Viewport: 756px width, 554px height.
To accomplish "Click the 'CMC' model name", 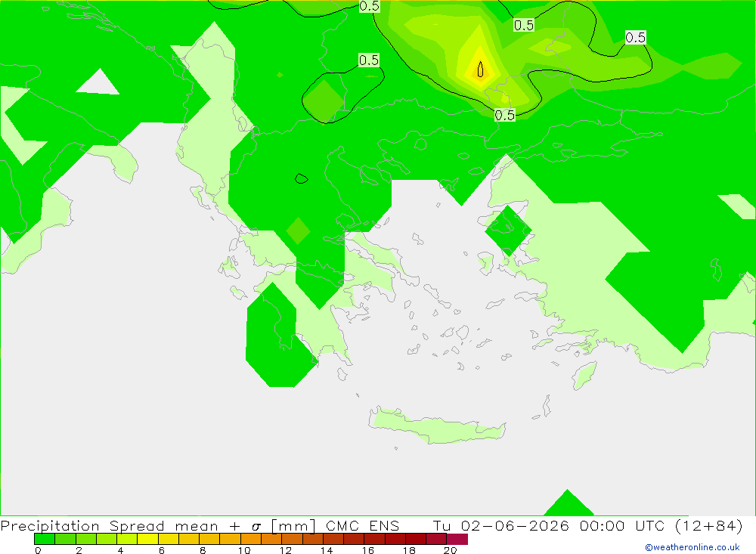I will [342, 525].
